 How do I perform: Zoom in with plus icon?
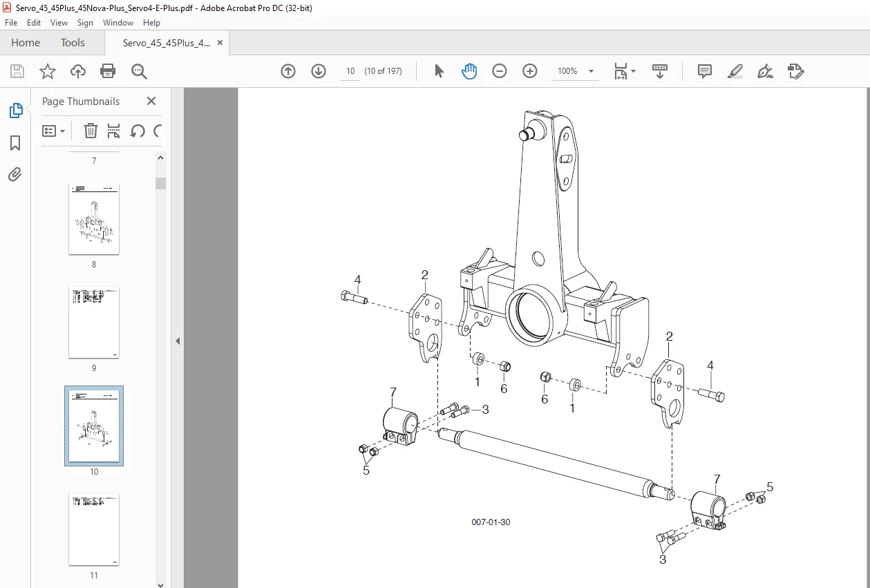(x=530, y=71)
